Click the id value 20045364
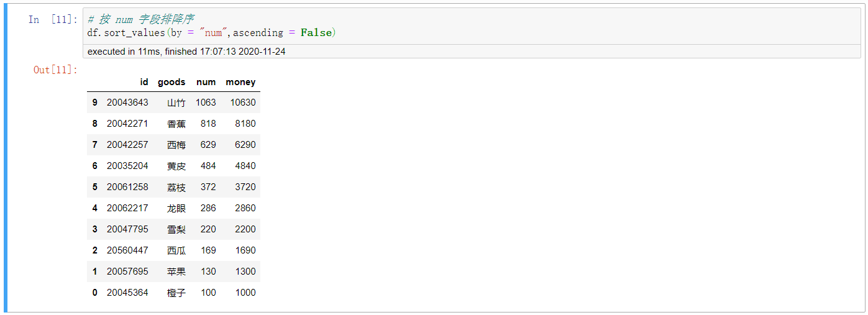 click(127, 293)
